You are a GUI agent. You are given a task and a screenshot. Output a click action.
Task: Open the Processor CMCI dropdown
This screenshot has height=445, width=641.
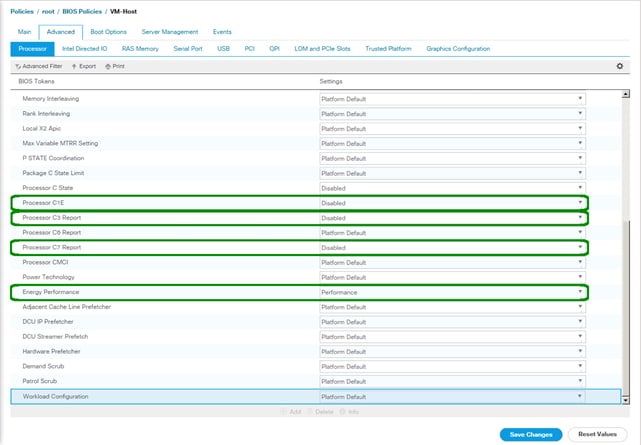pos(452,262)
